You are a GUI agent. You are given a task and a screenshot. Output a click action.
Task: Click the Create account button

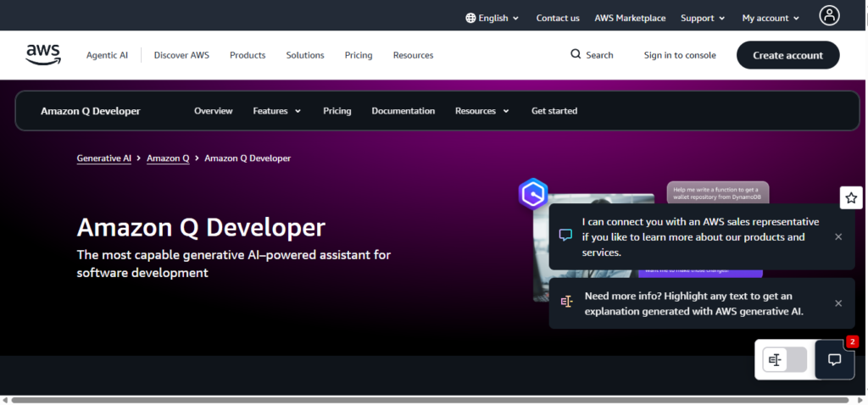(x=787, y=55)
